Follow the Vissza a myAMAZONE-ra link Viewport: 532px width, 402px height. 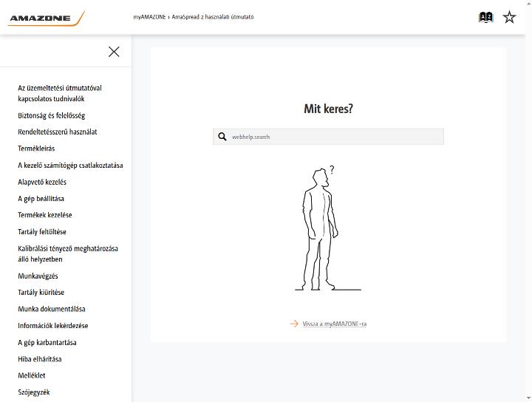[x=335, y=324]
